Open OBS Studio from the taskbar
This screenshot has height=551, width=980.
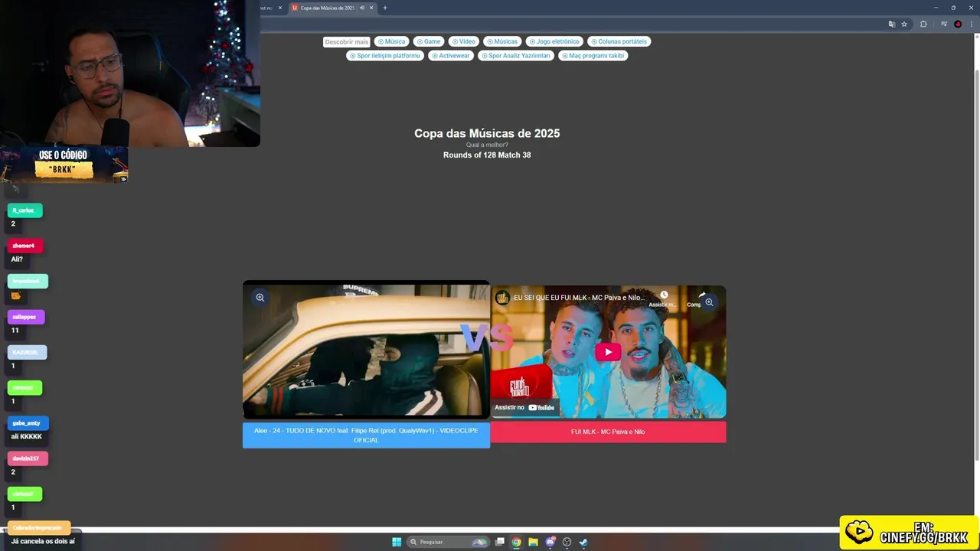pyautogui.click(x=567, y=542)
